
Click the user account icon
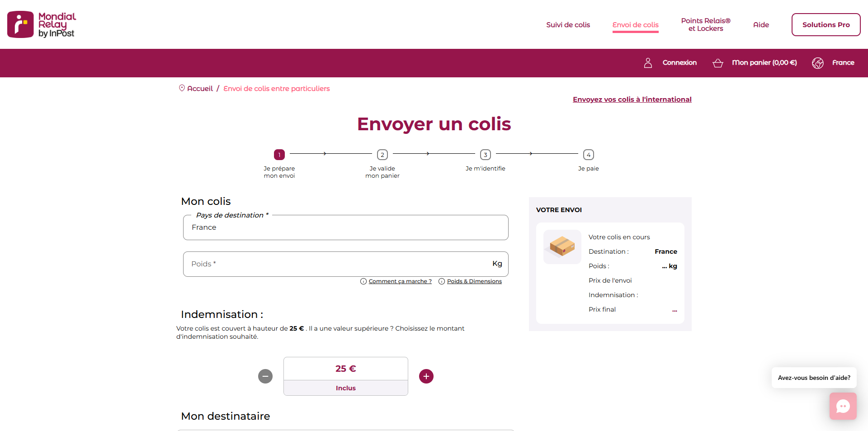(648, 63)
